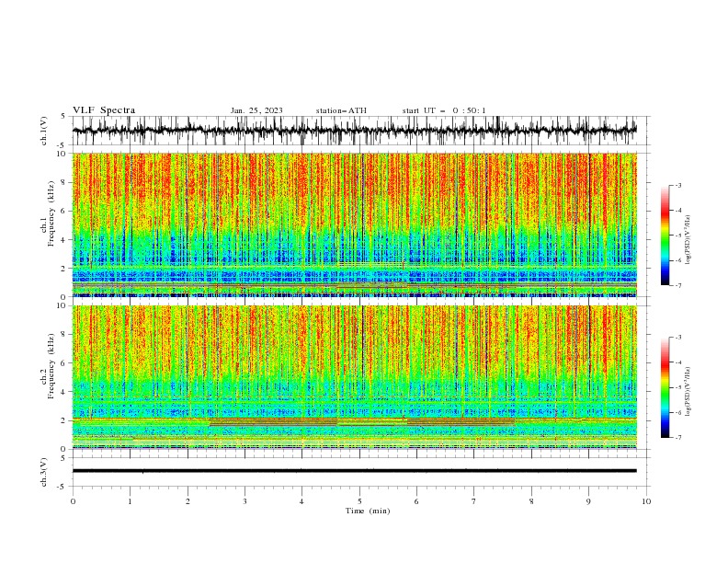Click time axis tick label '0'
The image size is (728, 563).
[73, 501]
